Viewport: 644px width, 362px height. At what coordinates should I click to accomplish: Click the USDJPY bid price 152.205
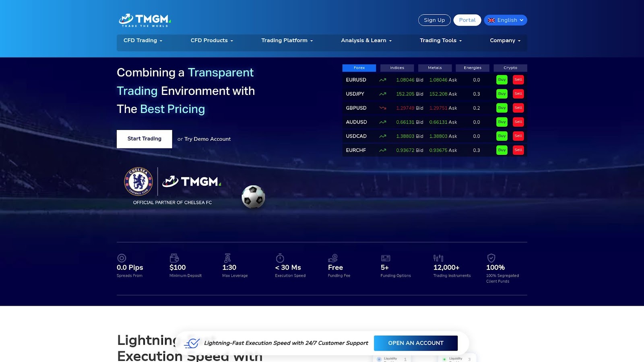pos(405,94)
